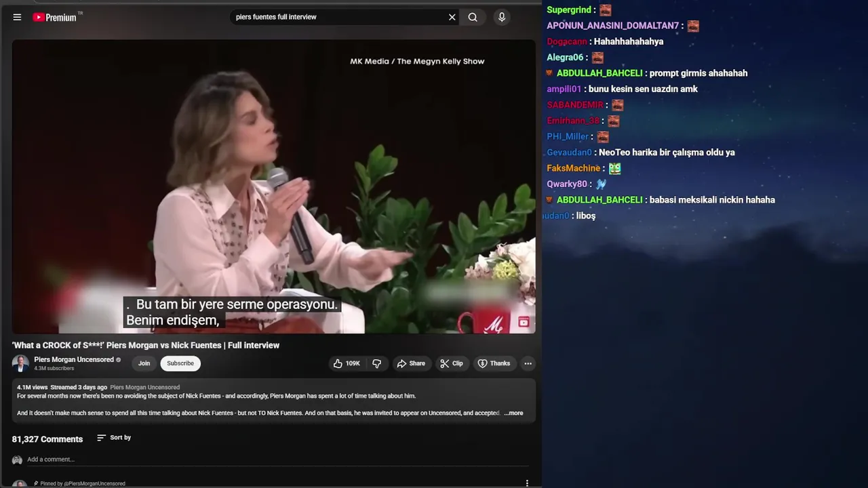Viewport: 868px width, 488px height.
Task: Click the badge icon before first ABDULLAH_BAHCELI message
Action: pyautogui.click(x=550, y=73)
